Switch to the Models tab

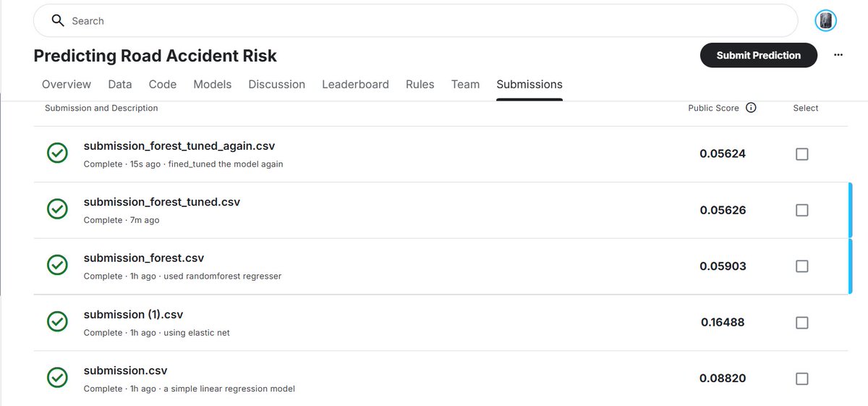(213, 85)
